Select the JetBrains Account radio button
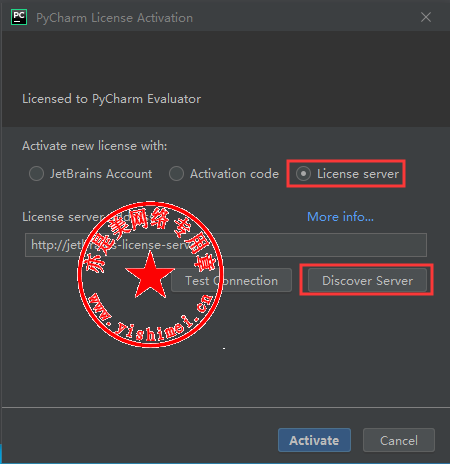Viewport: 450px width, 464px height. tap(36, 174)
